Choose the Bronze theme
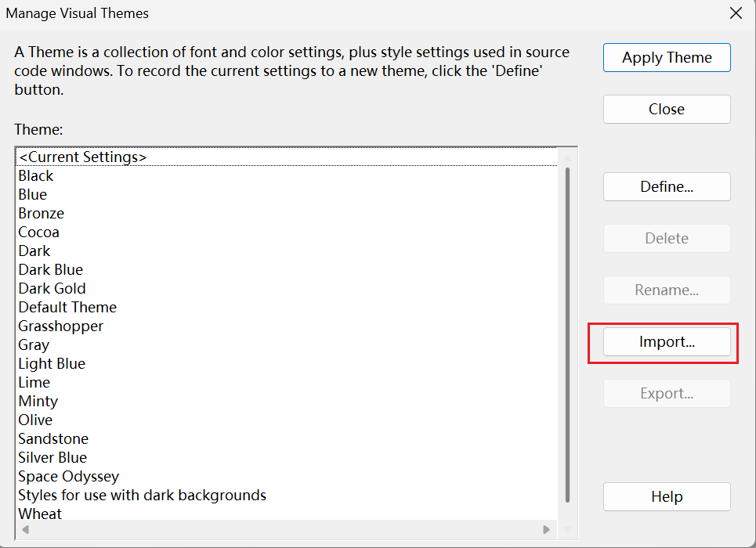This screenshot has height=548, width=756. (x=287, y=214)
